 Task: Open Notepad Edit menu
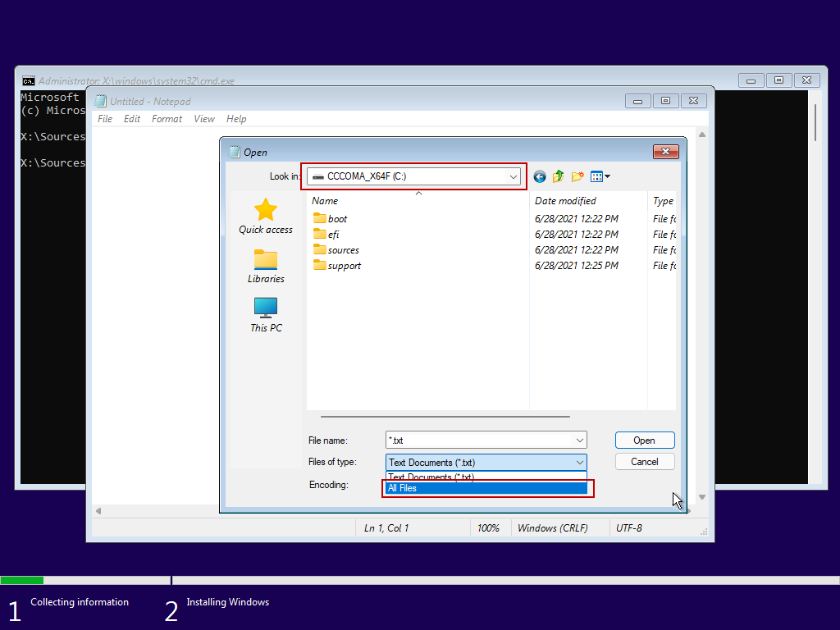[x=132, y=119]
